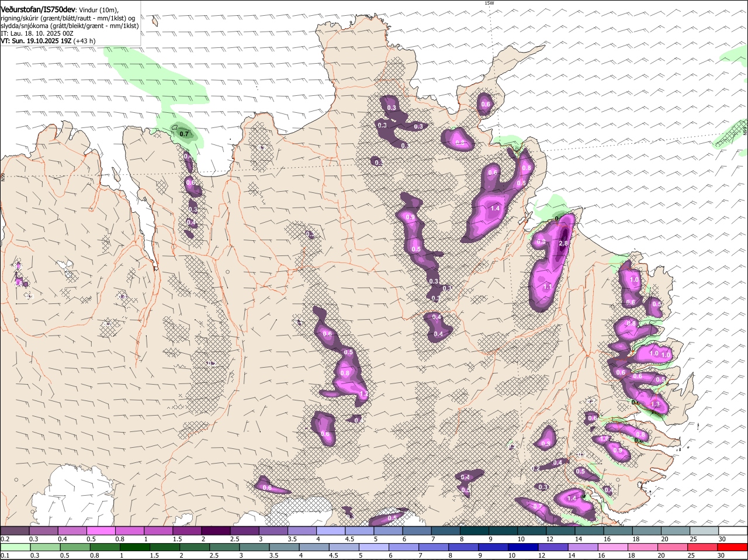Pick the 14 swatch in the upper snow scale
This screenshot has width=748, height=560.
click(x=590, y=530)
